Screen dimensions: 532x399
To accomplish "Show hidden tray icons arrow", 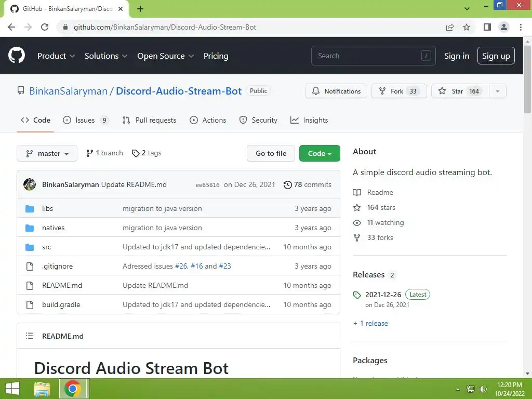I will click(x=458, y=389).
